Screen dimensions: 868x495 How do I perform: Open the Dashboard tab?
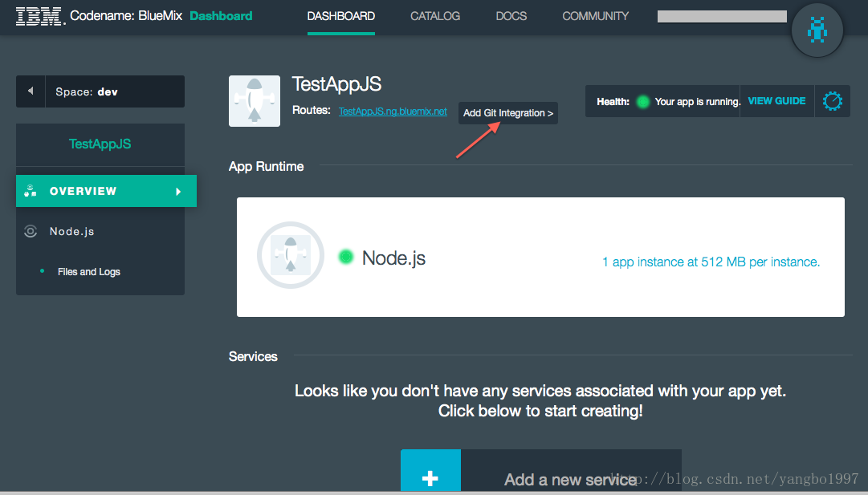coord(341,17)
